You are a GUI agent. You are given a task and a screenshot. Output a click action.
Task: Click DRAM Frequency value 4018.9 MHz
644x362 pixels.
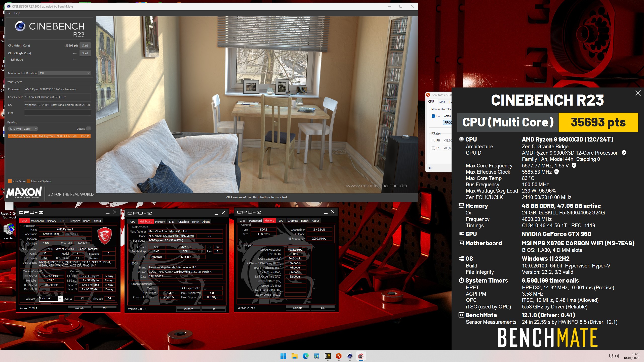tap(295, 250)
